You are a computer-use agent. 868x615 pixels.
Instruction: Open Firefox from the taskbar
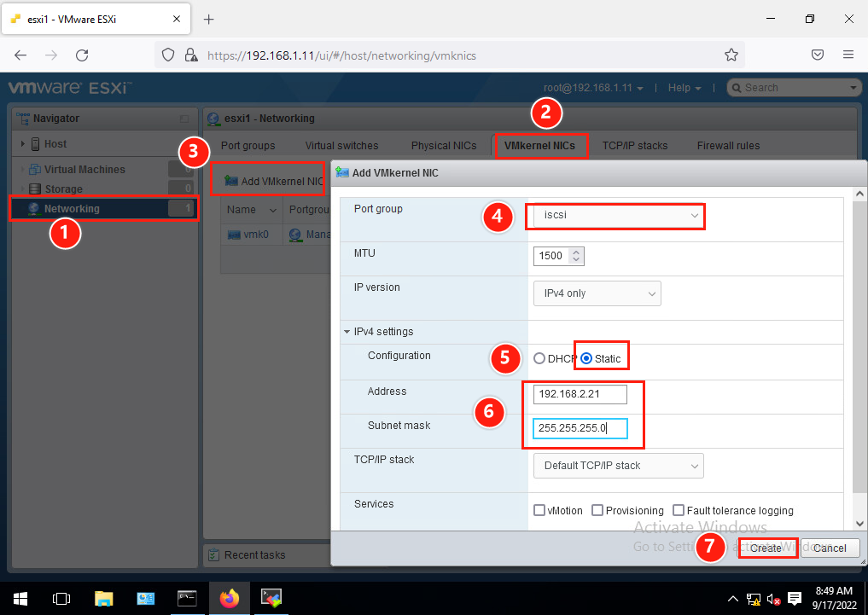(229, 598)
